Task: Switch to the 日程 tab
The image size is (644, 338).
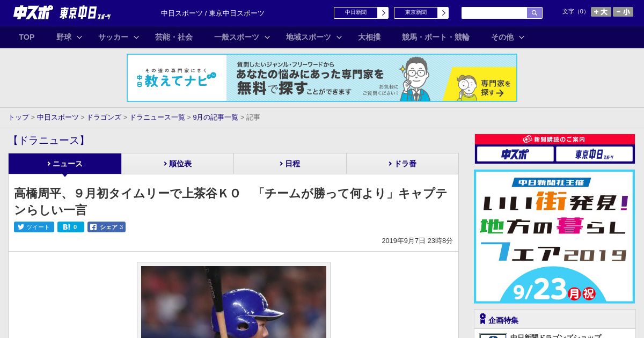Action: point(290,164)
